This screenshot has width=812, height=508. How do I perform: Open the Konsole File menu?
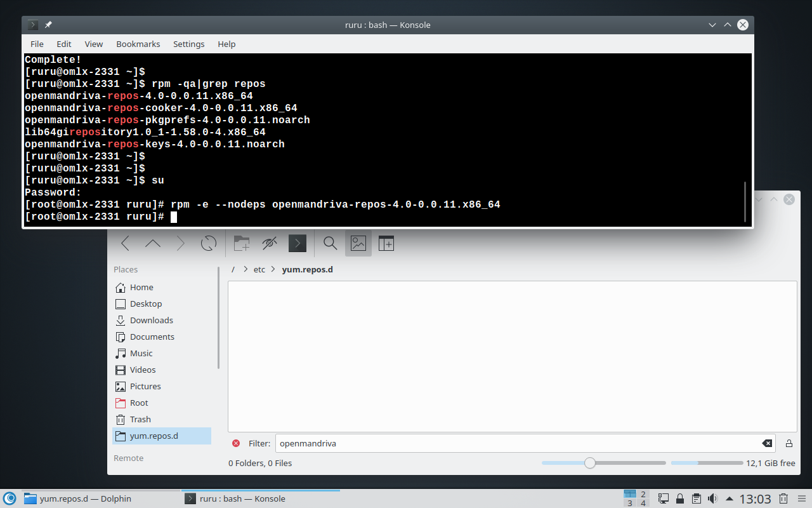click(x=37, y=44)
